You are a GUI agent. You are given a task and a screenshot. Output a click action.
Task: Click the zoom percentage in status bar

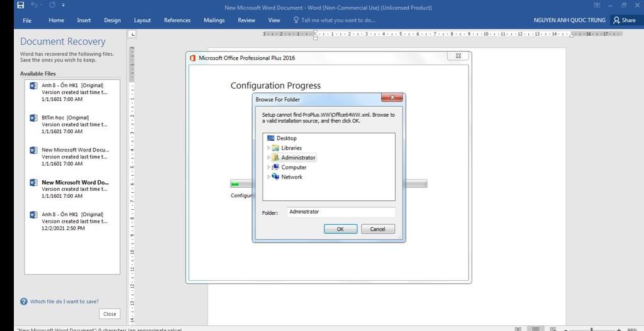click(x=631, y=329)
